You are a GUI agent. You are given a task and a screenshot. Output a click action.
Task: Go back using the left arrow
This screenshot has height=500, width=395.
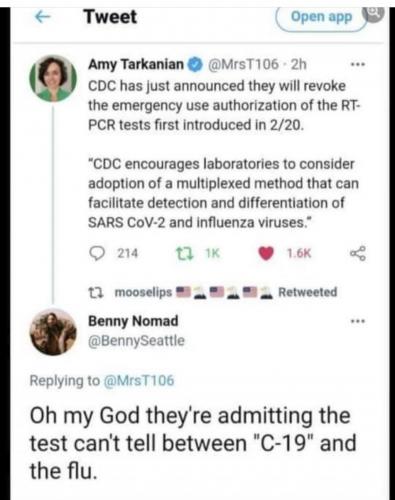pos(43,17)
